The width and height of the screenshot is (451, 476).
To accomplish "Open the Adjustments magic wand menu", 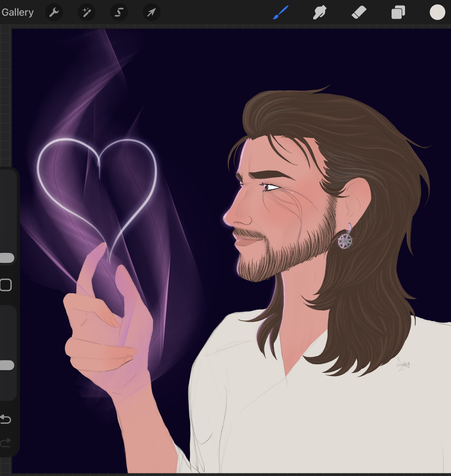I will [x=86, y=12].
